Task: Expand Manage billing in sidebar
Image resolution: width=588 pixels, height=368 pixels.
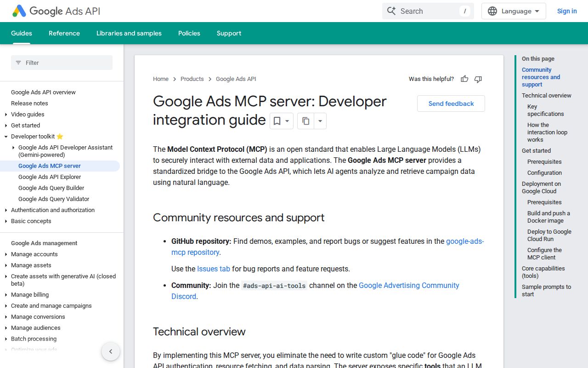Action: tap(6, 295)
